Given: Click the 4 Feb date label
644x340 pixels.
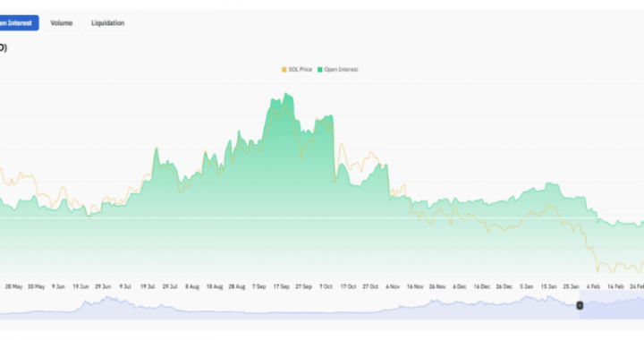Looking at the screenshot, I should pos(593,286).
